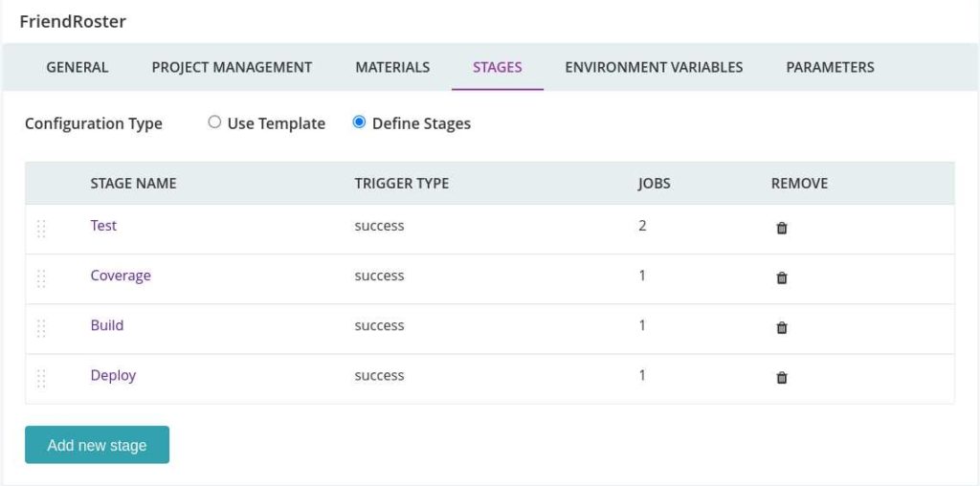980x486 pixels.
Task: Switch to the General tab
Action: point(77,68)
